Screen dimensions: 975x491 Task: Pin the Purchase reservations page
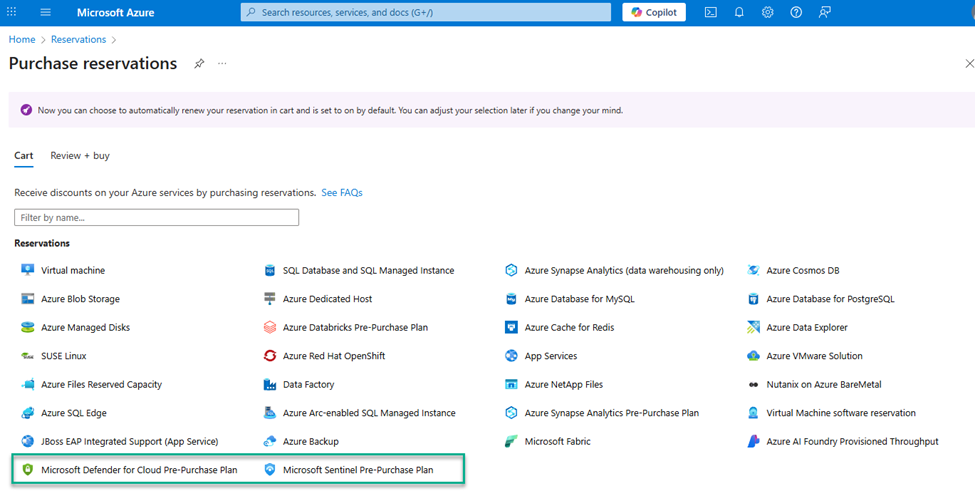click(x=199, y=64)
